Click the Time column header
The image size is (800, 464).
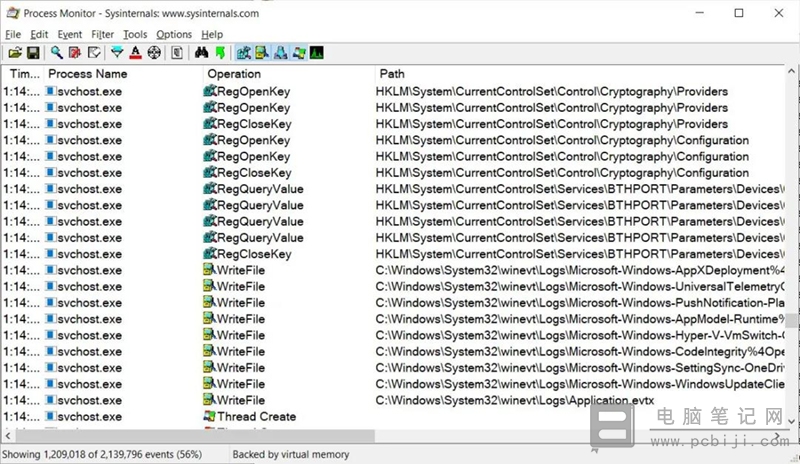pos(24,74)
